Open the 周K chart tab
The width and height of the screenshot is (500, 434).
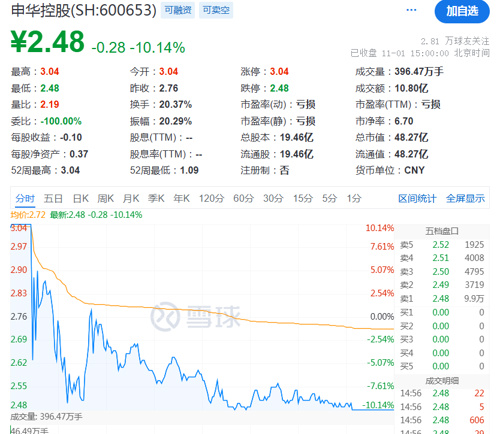tap(106, 199)
